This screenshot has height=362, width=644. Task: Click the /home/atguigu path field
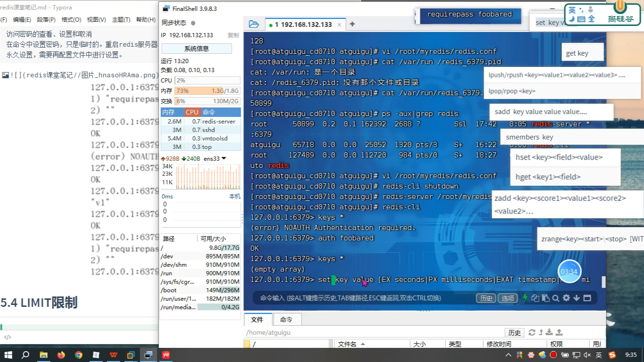click(x=374, y=332)
